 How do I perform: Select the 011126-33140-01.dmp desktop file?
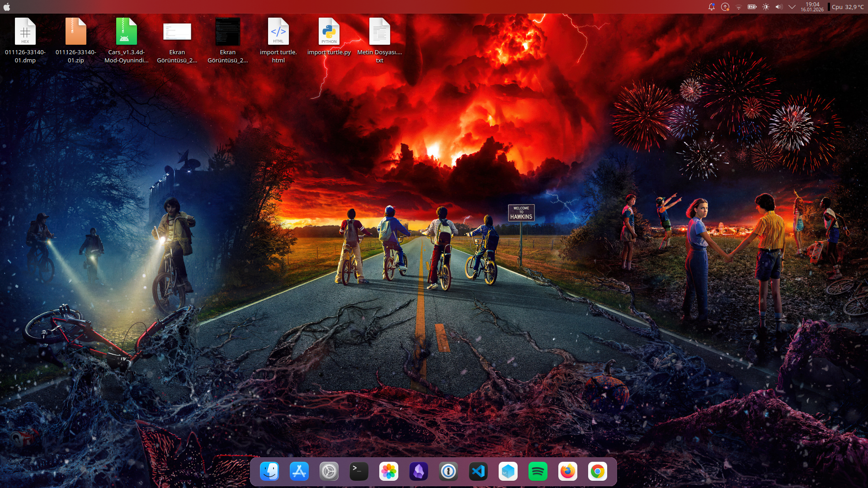point(25,40)
